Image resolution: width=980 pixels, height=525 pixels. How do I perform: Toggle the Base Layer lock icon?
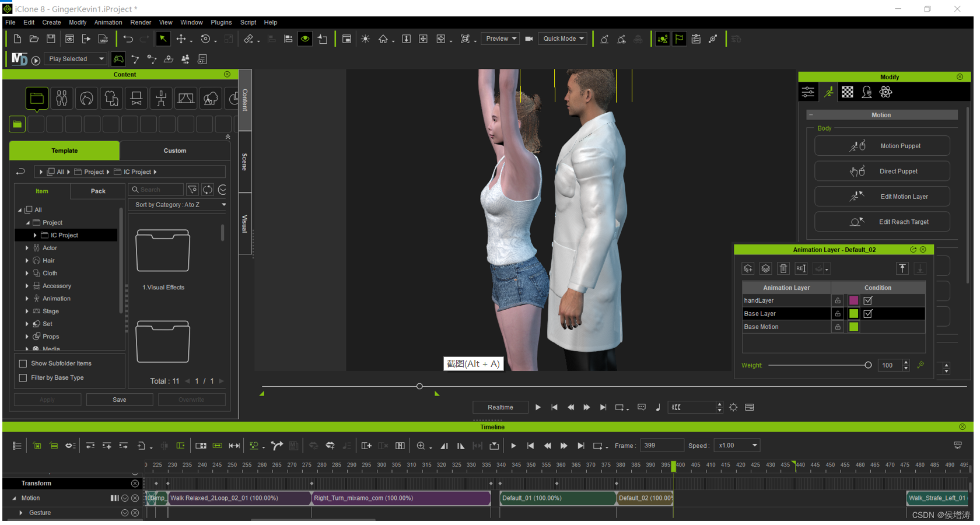pos(838,314)
